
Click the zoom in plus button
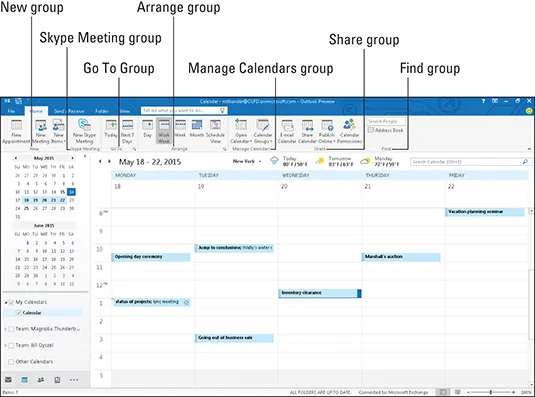(x=514, y=392)
